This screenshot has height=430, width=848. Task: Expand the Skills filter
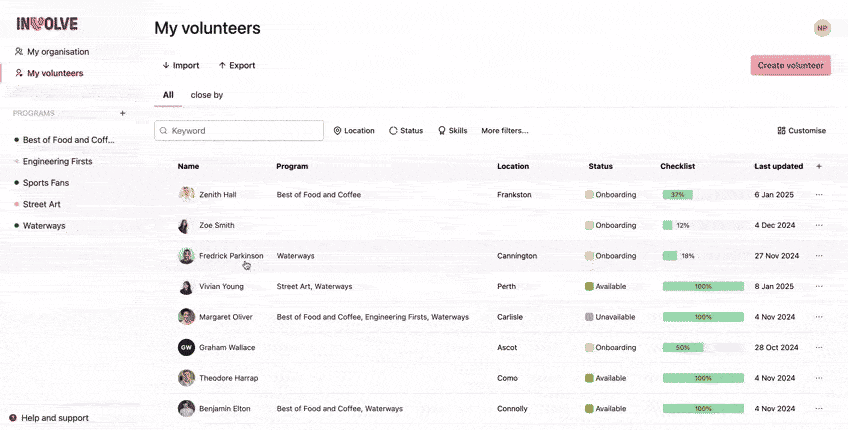[x=453, y=131]
